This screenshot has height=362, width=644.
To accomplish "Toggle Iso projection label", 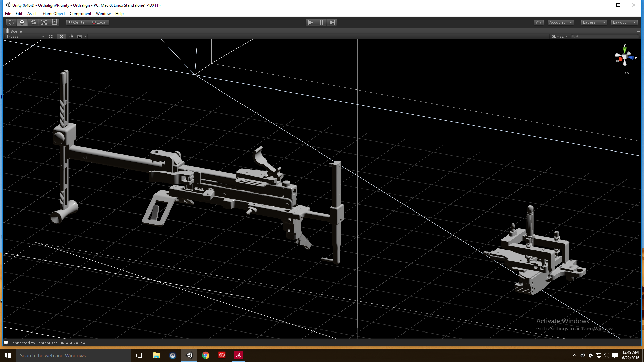I will coord(624,73).
